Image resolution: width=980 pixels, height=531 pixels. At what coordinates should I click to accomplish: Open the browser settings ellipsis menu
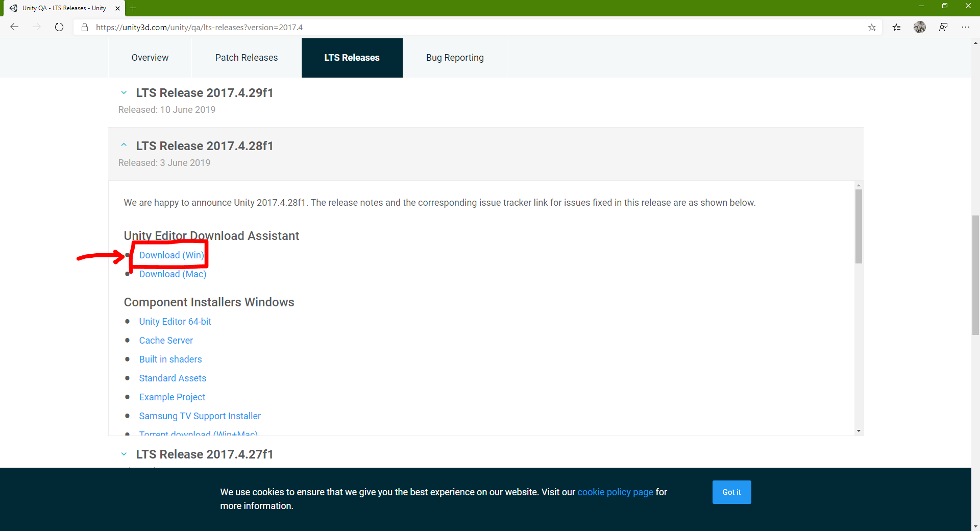pos(966,27)
